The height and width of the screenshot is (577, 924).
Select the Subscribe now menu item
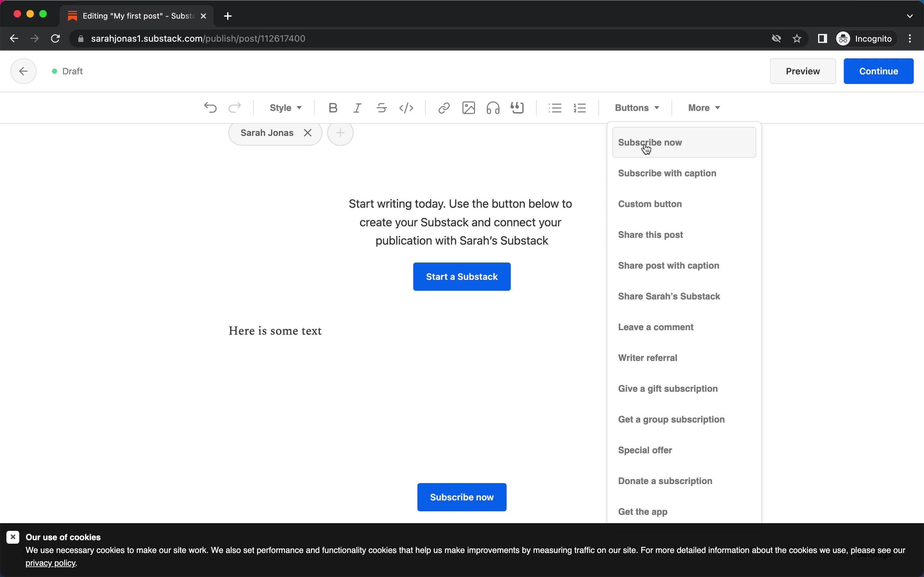pyautogui.click(x=650, y=142)
